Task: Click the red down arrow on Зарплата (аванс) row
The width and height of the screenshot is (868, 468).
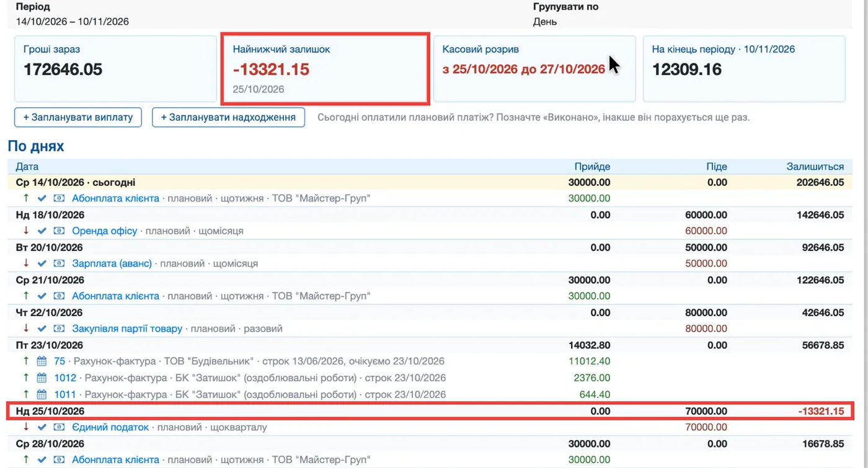Action: point(26,263)
